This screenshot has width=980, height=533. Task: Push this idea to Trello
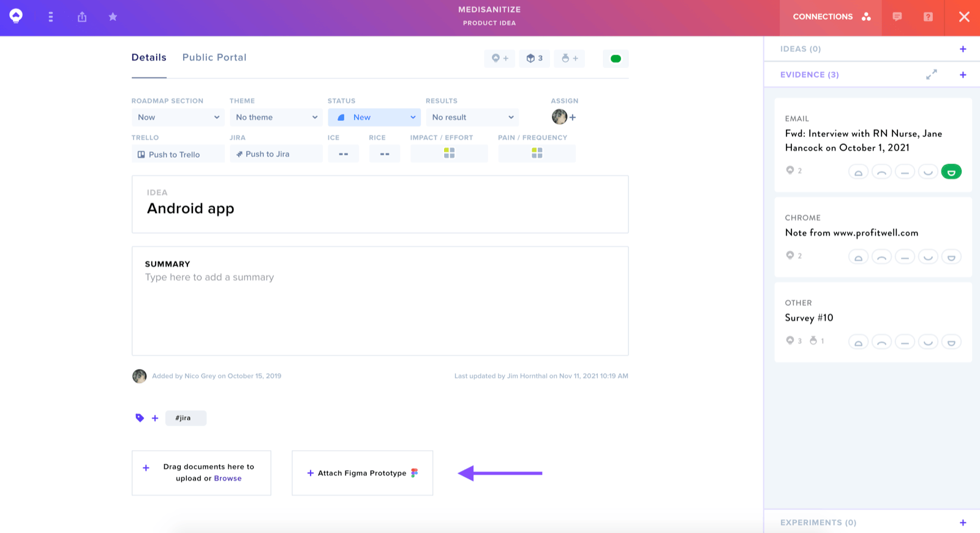[x=178, y=154]
